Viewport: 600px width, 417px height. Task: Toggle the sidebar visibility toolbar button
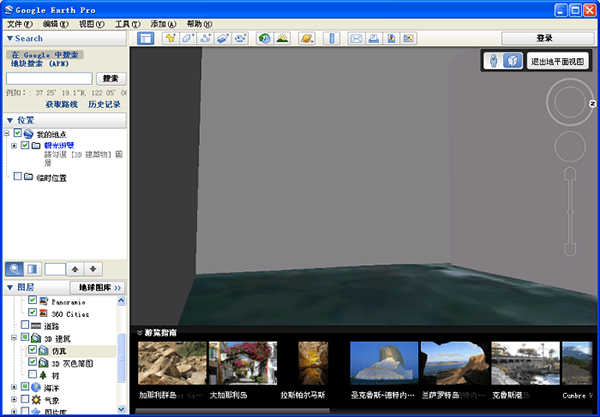[x=146, y=38]
